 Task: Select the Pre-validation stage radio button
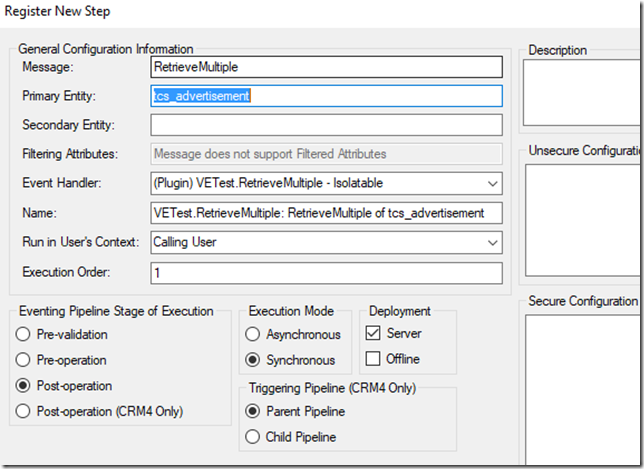coord(24,334)
